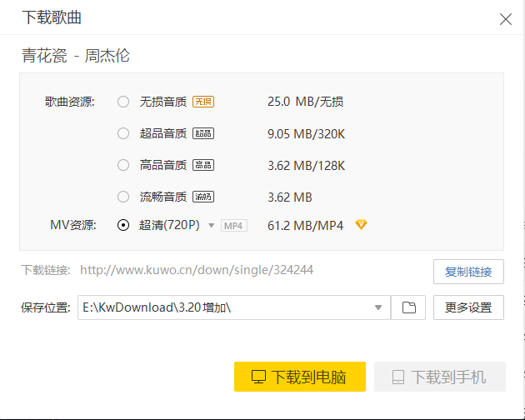Image resolution: width=525 pixels, height=420 pixels.
Task: Open the save location dropdown arrow
Action: point(379,307)
